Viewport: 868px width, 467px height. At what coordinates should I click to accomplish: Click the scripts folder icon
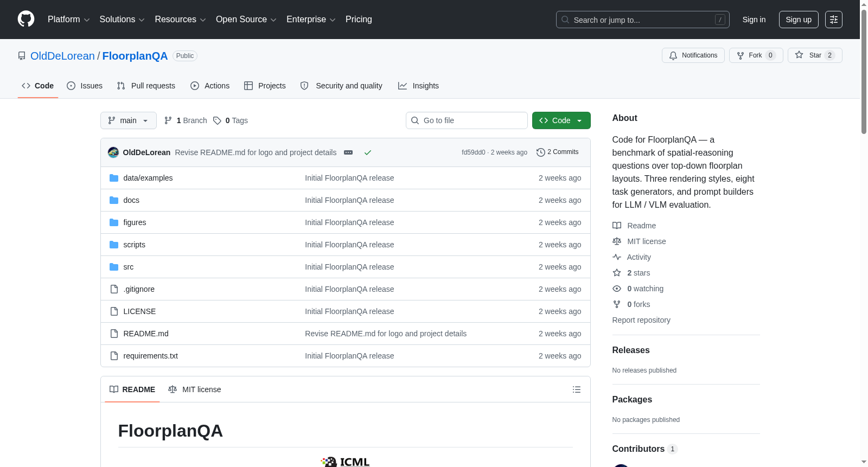click(x=114, y=245)
